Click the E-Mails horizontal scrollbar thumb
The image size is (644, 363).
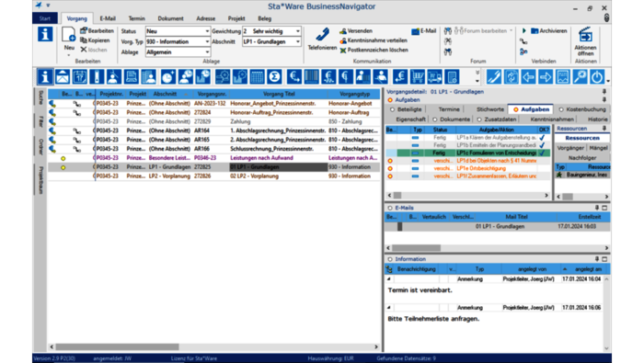[x=416, y=248]
